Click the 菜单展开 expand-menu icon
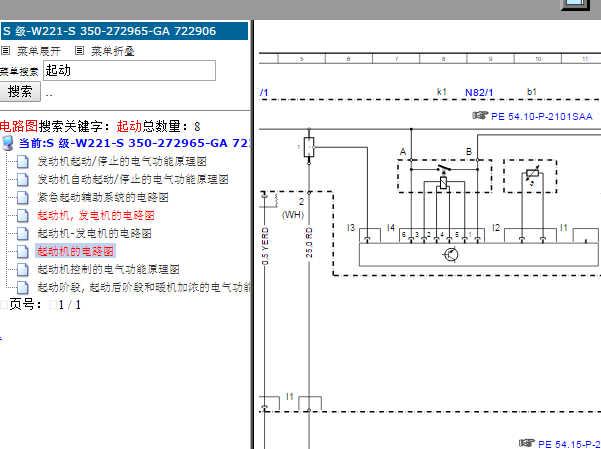The image size is (601, 449). pyautogui.click(x=5, y=51)
